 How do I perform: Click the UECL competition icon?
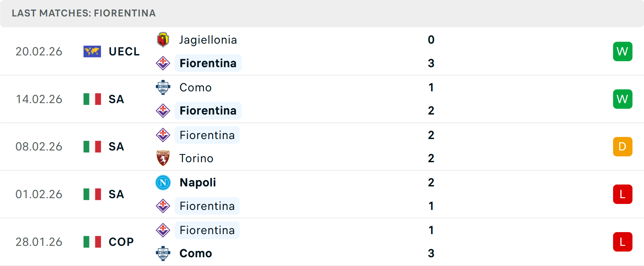pyautogui.click(x=92, y=51)
